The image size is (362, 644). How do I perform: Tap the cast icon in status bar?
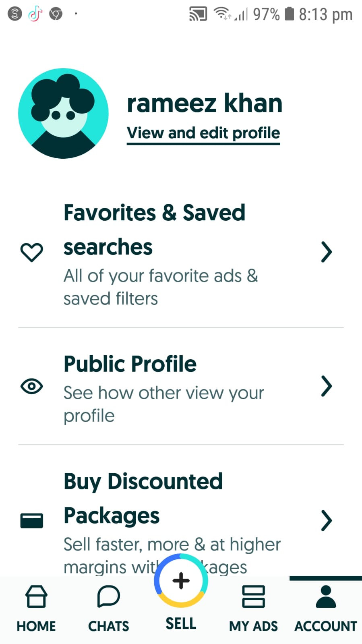(198, 14)
